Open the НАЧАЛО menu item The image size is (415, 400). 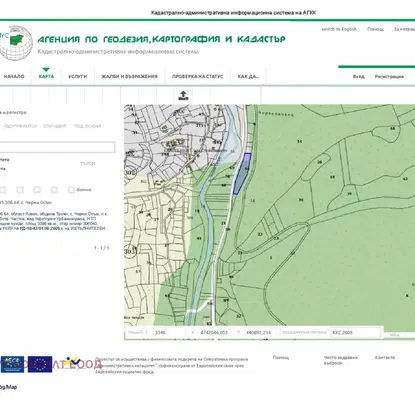tap(14, 76)
